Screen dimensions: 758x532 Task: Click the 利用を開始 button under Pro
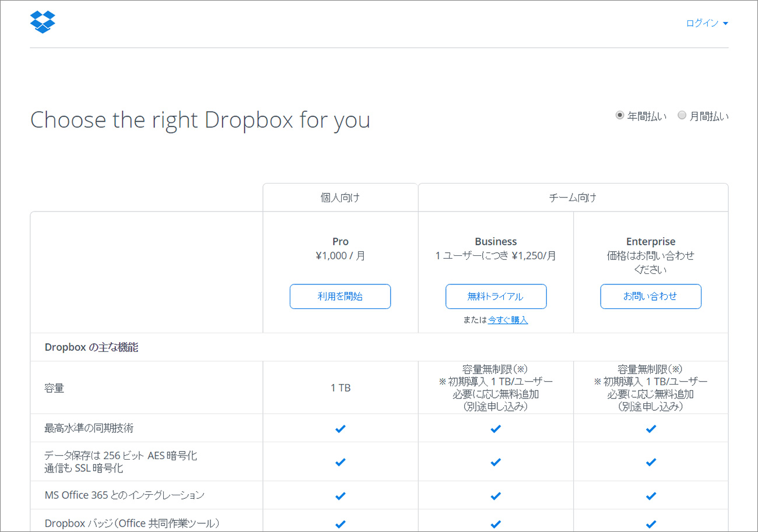click(340, 296)
